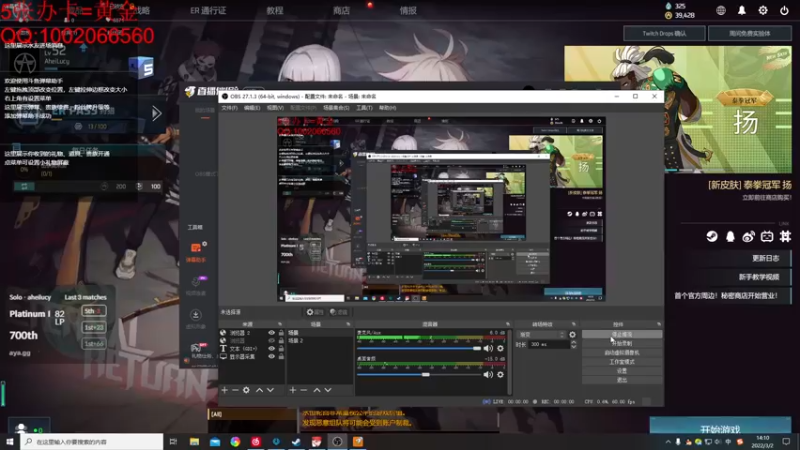The width and height of the screenshot is (800, 450).
Task: Toggle visibility of the 文本 (GDI+) source
Action: (271, 348)
